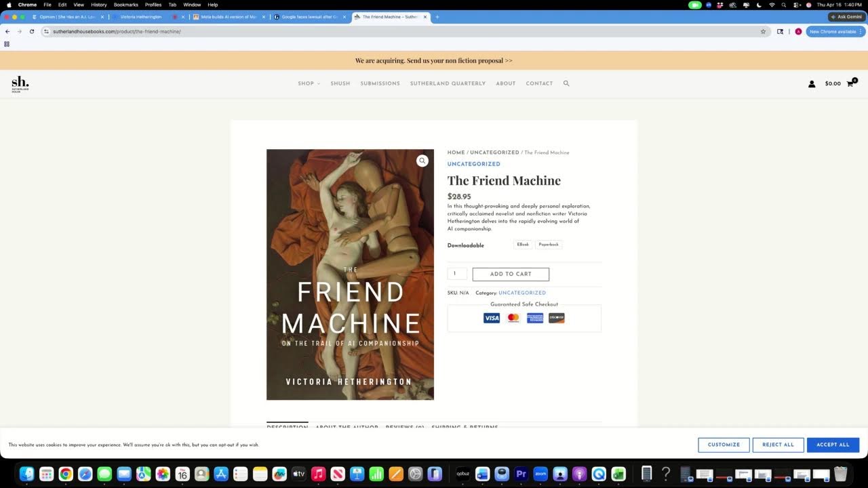This screenshot has width=868, height=488.
Task: Open the site search magnifier icon
Action: tap(566, 83)
